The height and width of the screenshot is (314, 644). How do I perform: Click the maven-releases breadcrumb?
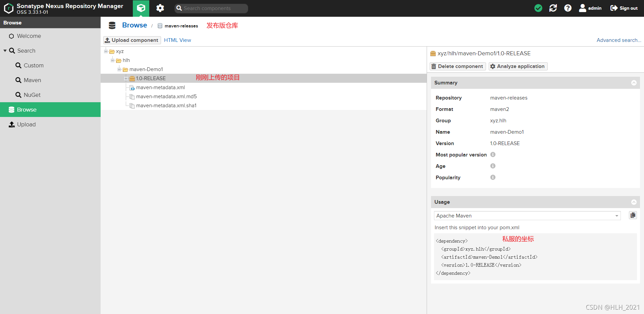tap(181, 26)
